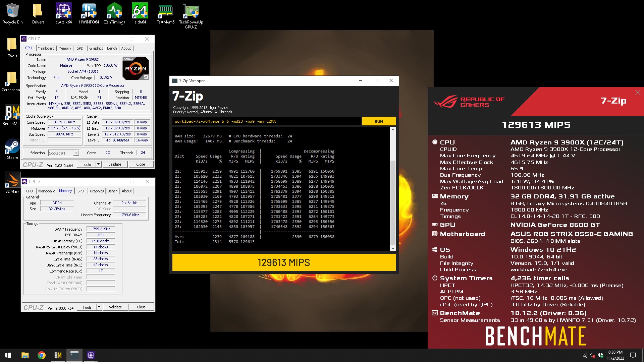Open the Screenshots folder on desktop

(11, 81)
